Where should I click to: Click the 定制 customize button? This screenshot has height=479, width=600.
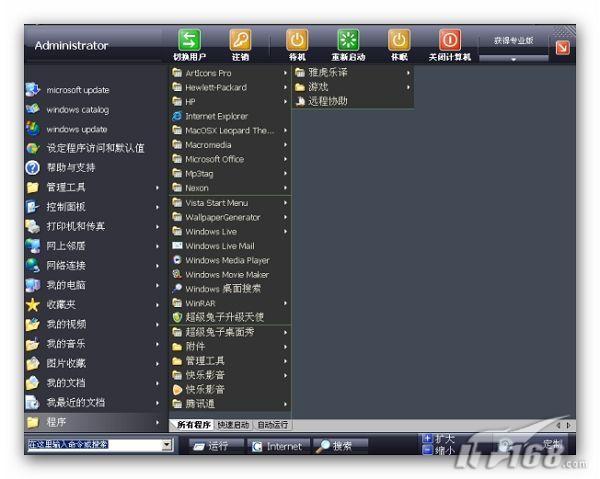(x=552, y=444)
